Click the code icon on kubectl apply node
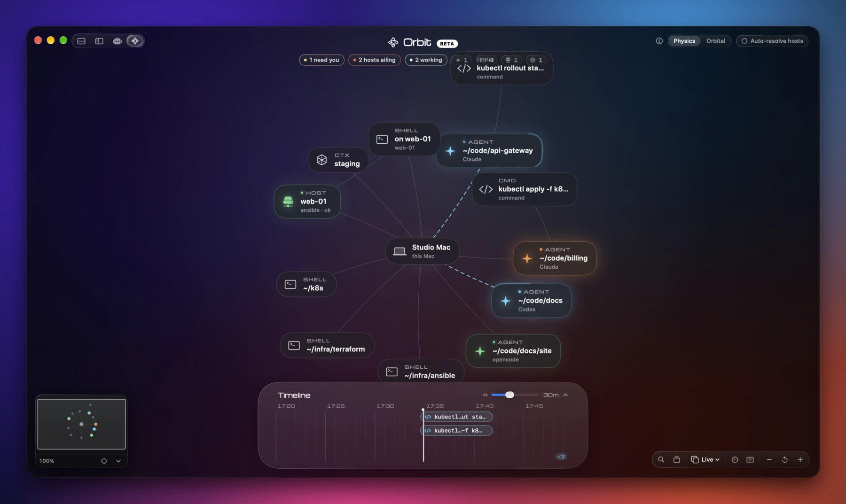Image resolution: width=846 pixels, height=504 pixels. pyautogui.click(x=486, y=189)
